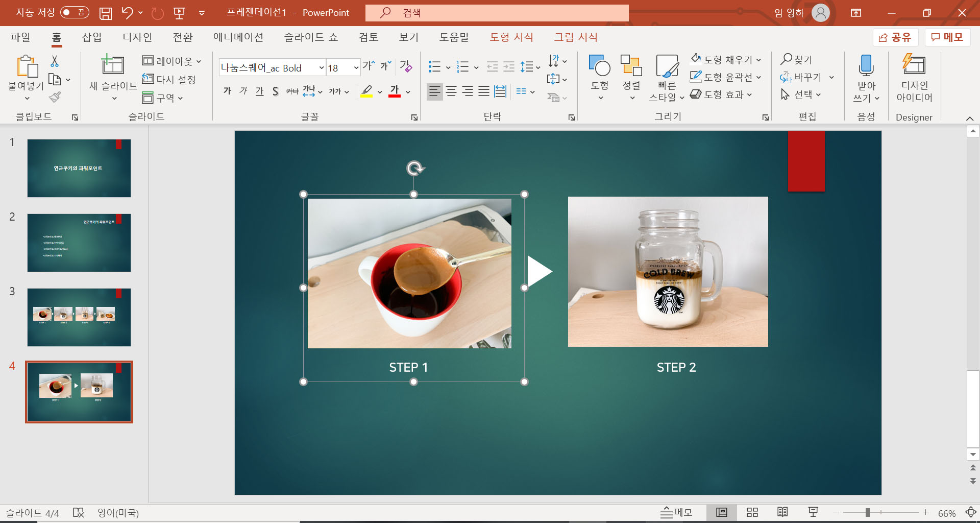Increase list indent level icon
Image resolution: width=980 pixels, height=523 pixels.
(x=509, y=66)
